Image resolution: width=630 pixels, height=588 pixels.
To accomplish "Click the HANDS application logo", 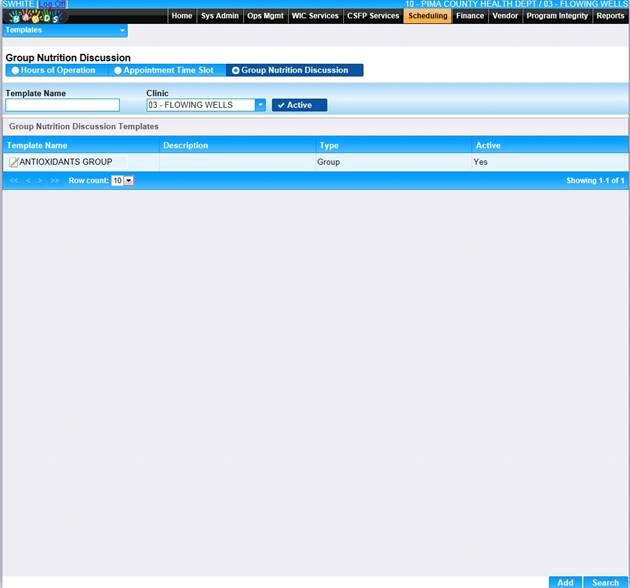I will (x=36, y=16).
